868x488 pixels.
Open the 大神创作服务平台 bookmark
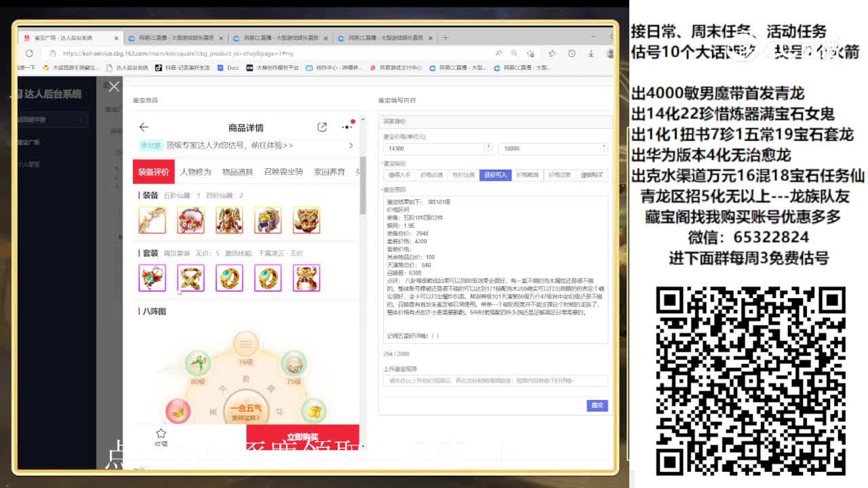point(273,68)
